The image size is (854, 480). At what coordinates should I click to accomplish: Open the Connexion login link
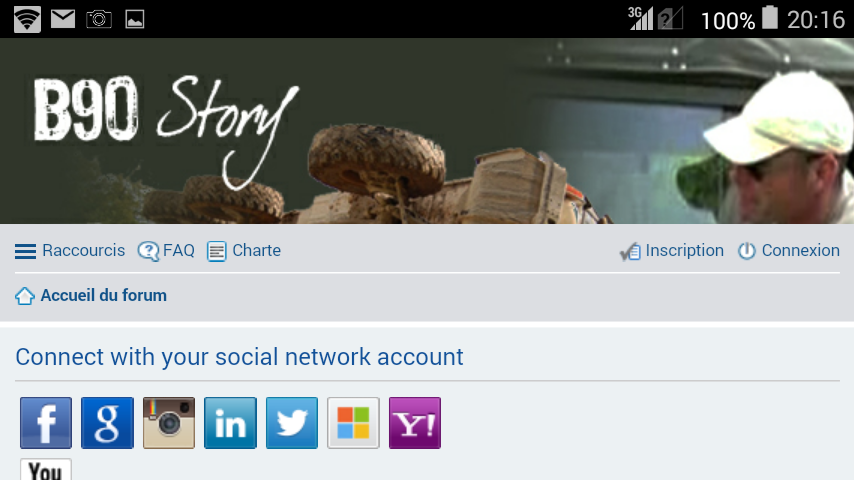(x=801, y=251)
